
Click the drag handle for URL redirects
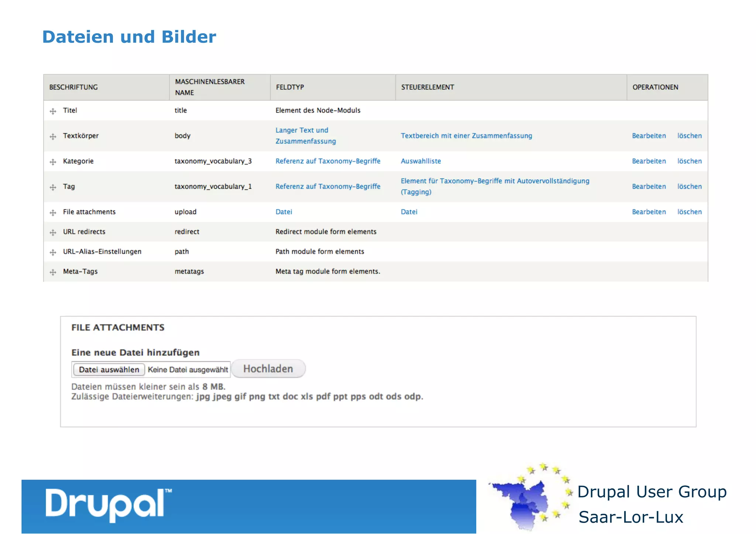click(53, 232)
